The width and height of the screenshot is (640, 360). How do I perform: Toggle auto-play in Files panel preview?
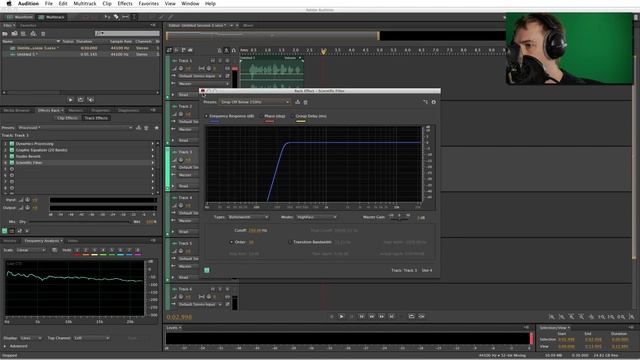(91, 100)
